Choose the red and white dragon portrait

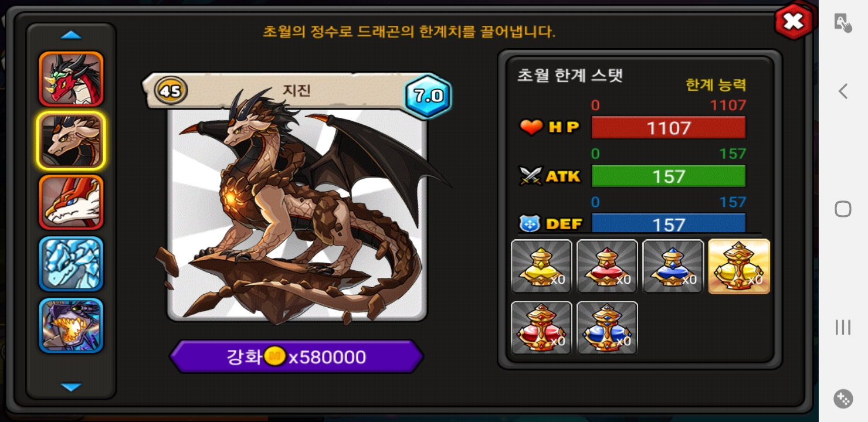tap(71, 202)
